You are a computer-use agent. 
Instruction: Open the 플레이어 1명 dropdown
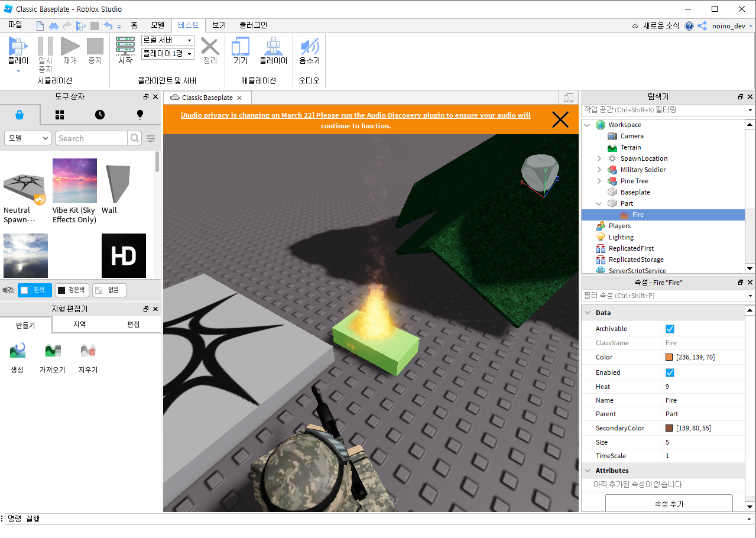click(168, 54)
